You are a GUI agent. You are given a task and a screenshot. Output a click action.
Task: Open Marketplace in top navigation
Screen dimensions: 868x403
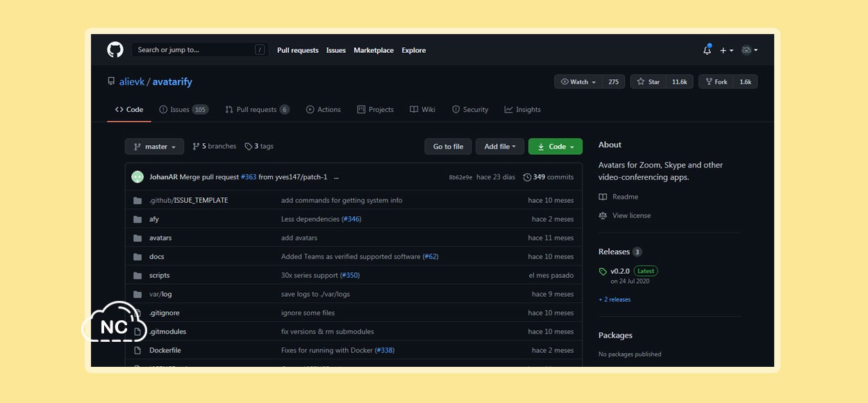[x=374, y=50]
